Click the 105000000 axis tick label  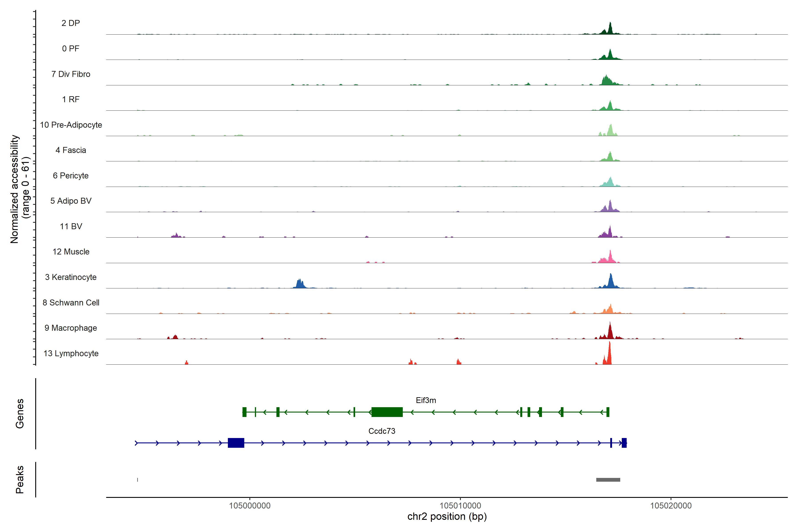[250, 506]
